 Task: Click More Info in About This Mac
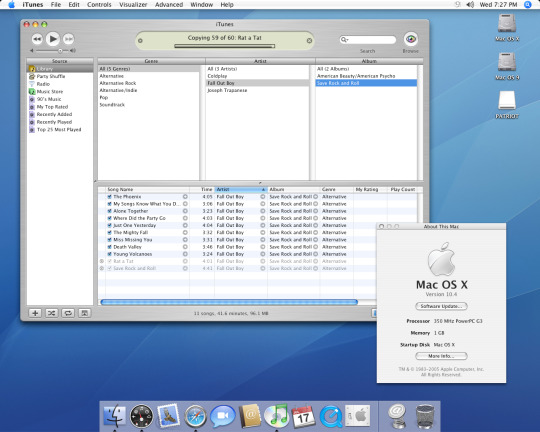[441, 356]
